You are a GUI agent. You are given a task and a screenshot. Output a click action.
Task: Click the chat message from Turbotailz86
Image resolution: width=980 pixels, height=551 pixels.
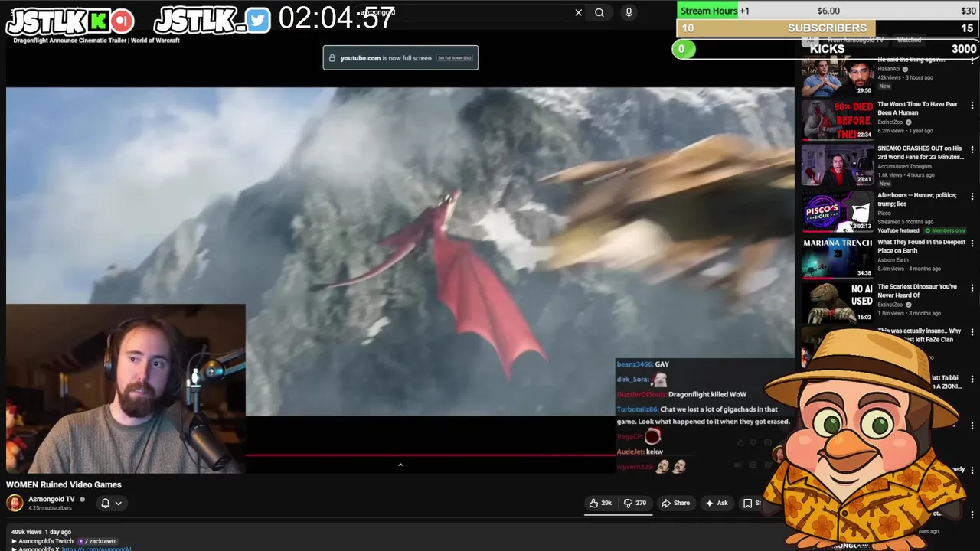click(x=703, y=416)
